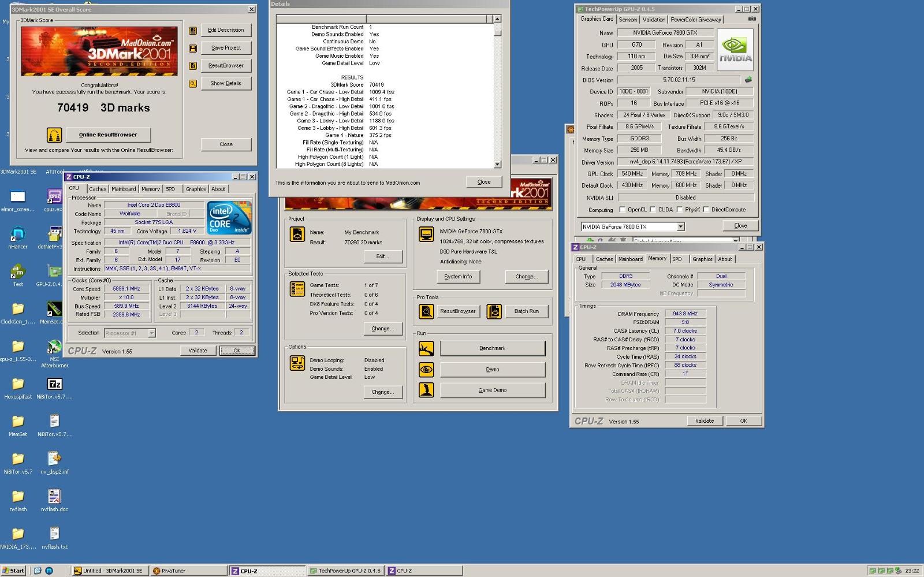Click the Edit Description icon in score window
924x577 pixels.
coord(193,30)
